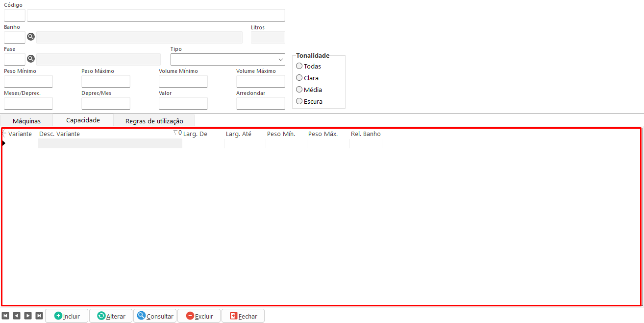This screenshot has width=644, height=323.
Task: Close the form with Fechar
Action: pos(243,316)
